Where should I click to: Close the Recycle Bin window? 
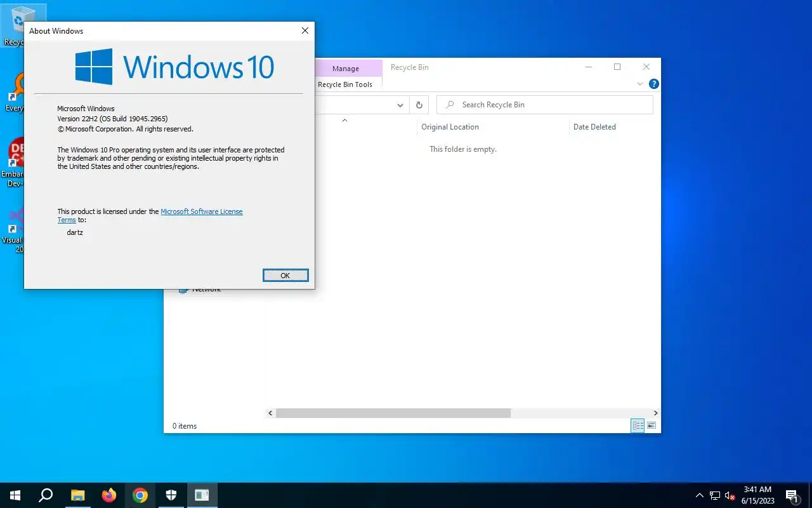[646, 67]
